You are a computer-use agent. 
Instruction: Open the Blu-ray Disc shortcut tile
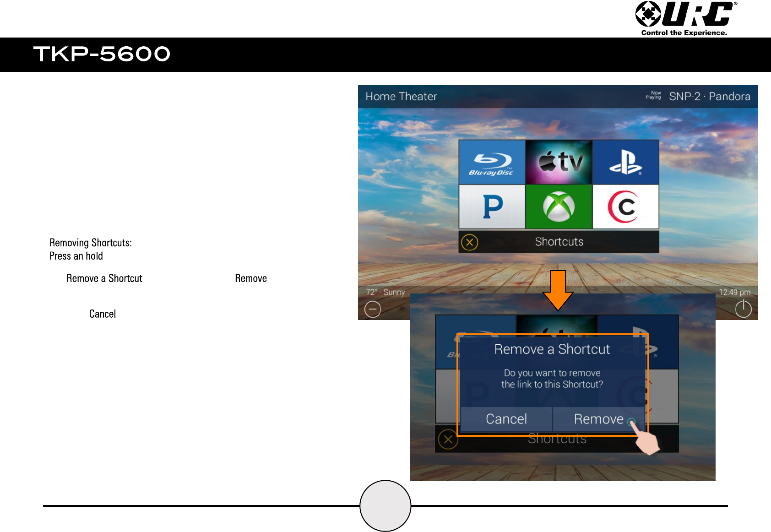tap(492, 162)
